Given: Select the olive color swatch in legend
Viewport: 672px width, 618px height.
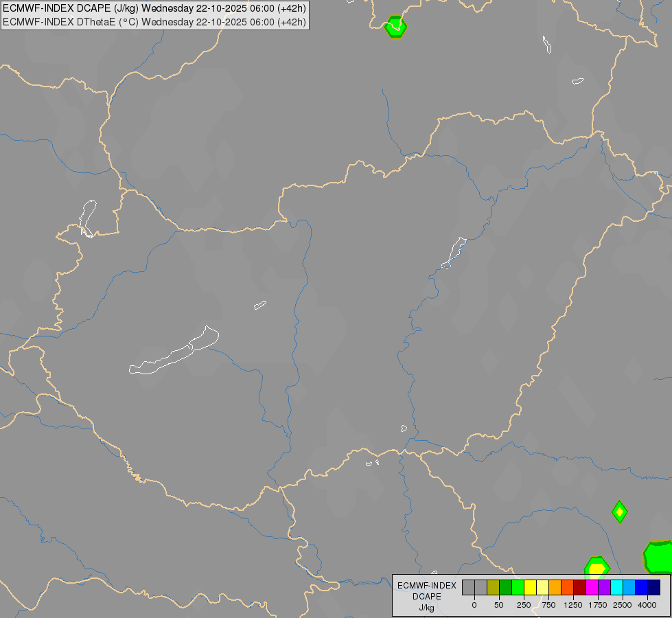Looking at the screenshot, I should pos(494,588).
